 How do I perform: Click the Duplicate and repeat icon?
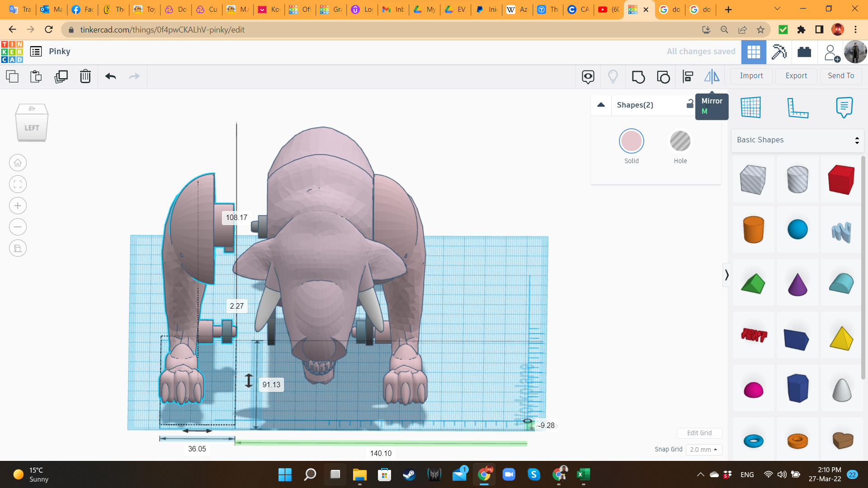tap(61, 76)
